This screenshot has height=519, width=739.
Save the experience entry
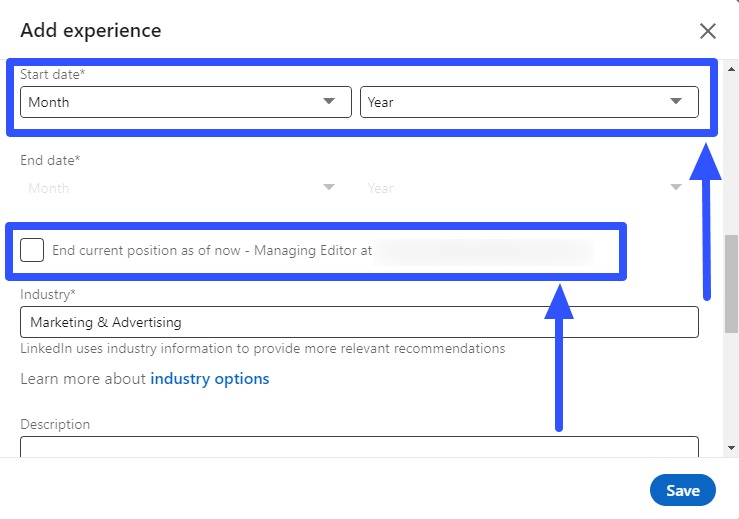pos(683,491)
